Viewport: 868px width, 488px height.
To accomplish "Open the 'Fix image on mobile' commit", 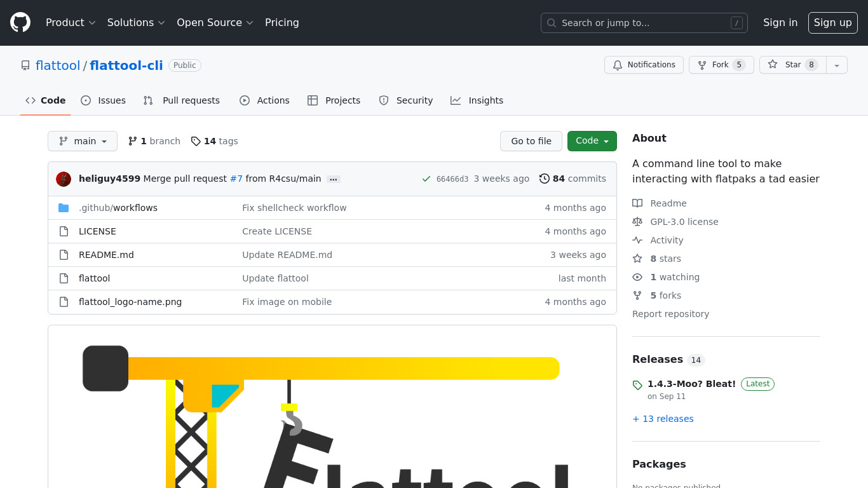I will (287, 302).
